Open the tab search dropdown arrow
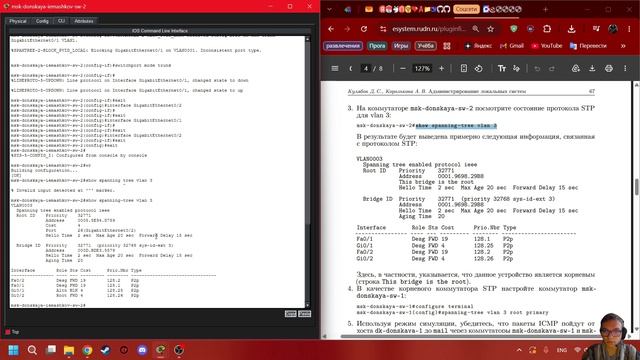Image resolution: width=640 pixels, height=360 pixels. 329,9
